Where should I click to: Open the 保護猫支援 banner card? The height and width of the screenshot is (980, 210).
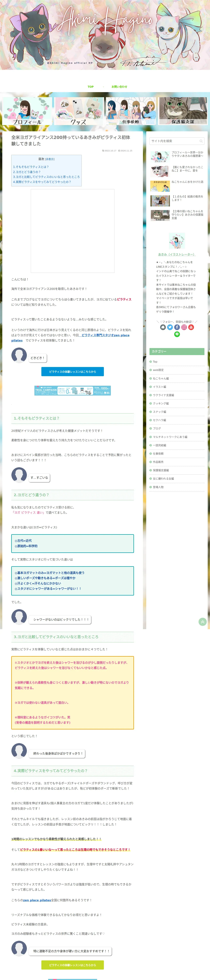183,111
